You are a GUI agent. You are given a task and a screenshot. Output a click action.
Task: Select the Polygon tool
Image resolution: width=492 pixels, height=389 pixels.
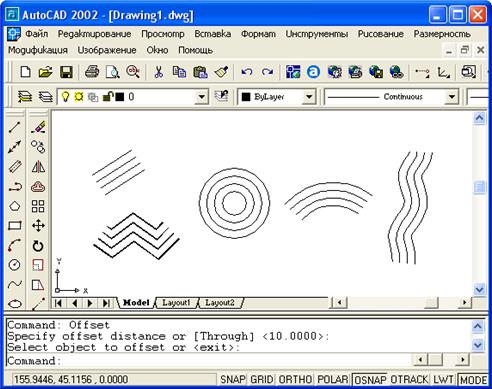tap(14, 206)
